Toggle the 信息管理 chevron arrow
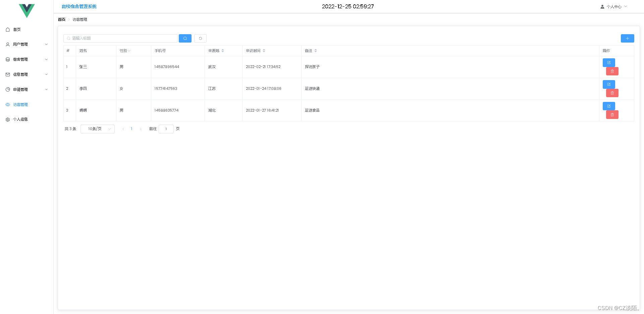644x314 pixels. tap(46, 74)
